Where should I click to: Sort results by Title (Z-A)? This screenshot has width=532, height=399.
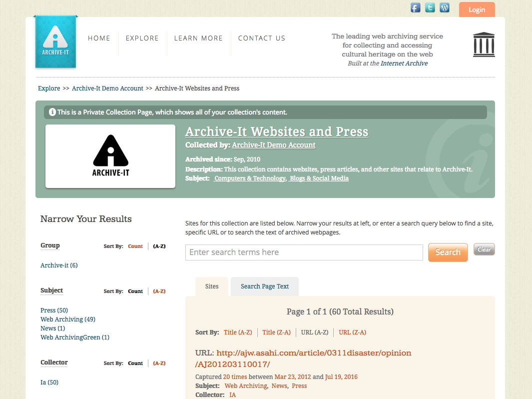coord(276,332)
